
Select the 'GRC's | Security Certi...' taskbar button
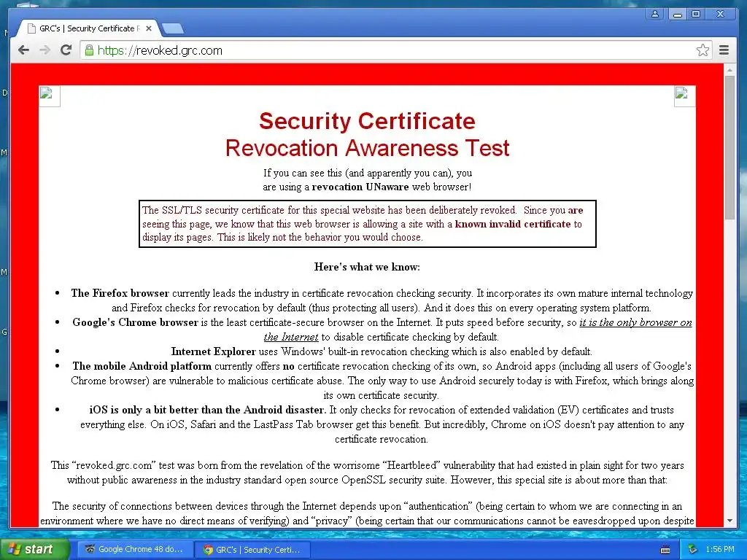[252, 550]
